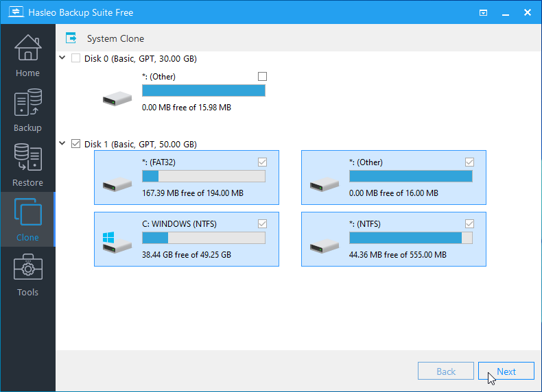Click the C: WINDOWS usage bar

[x=203, y=238]
